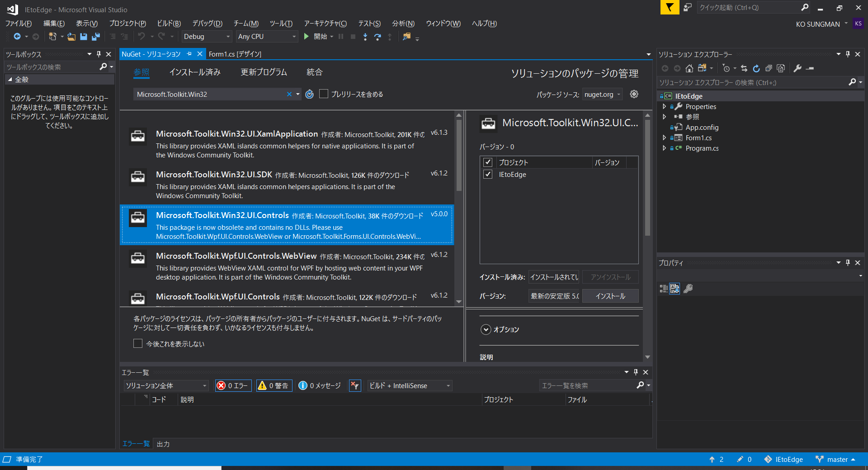Viewport: 868px width, 470px height.
Task: Uncheck the IEtoEdge project checkbox
Action: click(x=488, y=174)
